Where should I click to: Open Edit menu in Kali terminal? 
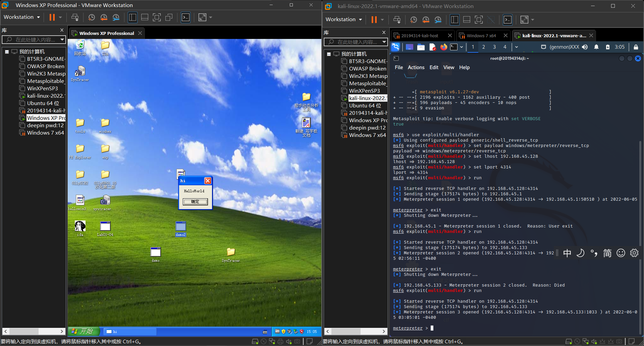point(434,67)
